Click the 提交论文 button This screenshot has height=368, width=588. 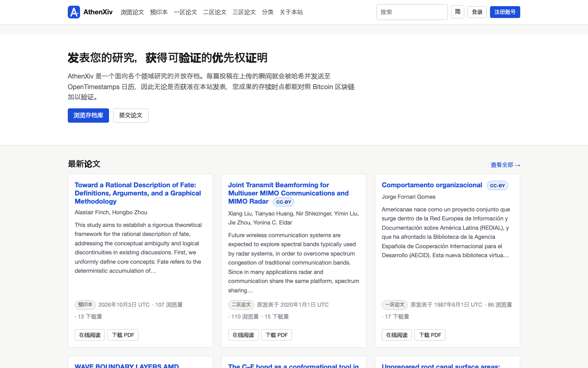[x=131, y=115]
